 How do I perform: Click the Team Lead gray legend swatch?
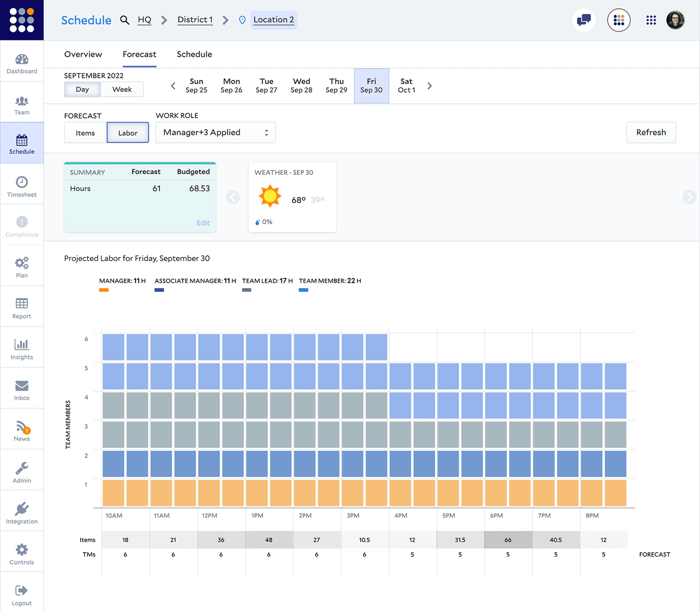[x=246, y=290]
